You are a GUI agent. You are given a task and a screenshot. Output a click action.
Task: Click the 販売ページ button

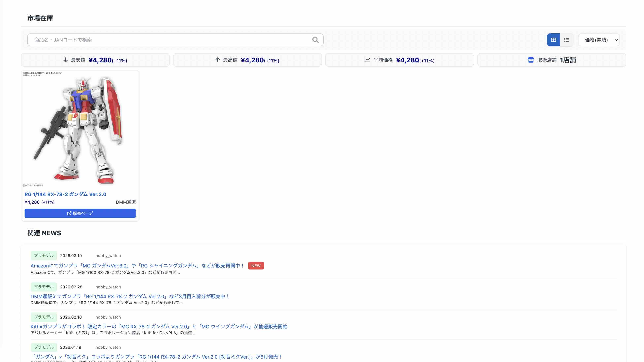80,213
